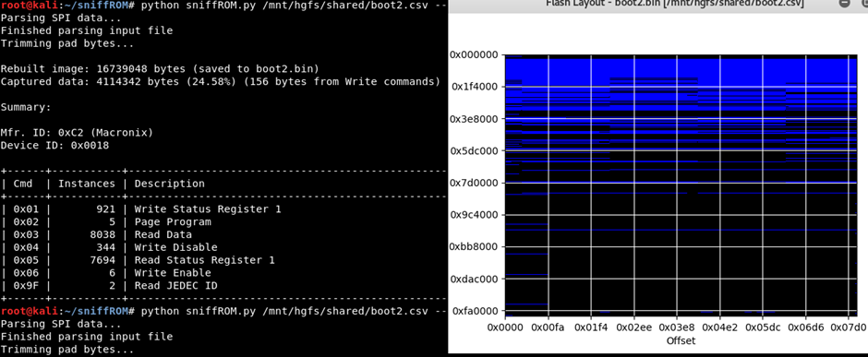Screen dimensions: 868x357
Task: Minimize the Flash Layout window
Action: pyautogui.click(x=844, y=3)
